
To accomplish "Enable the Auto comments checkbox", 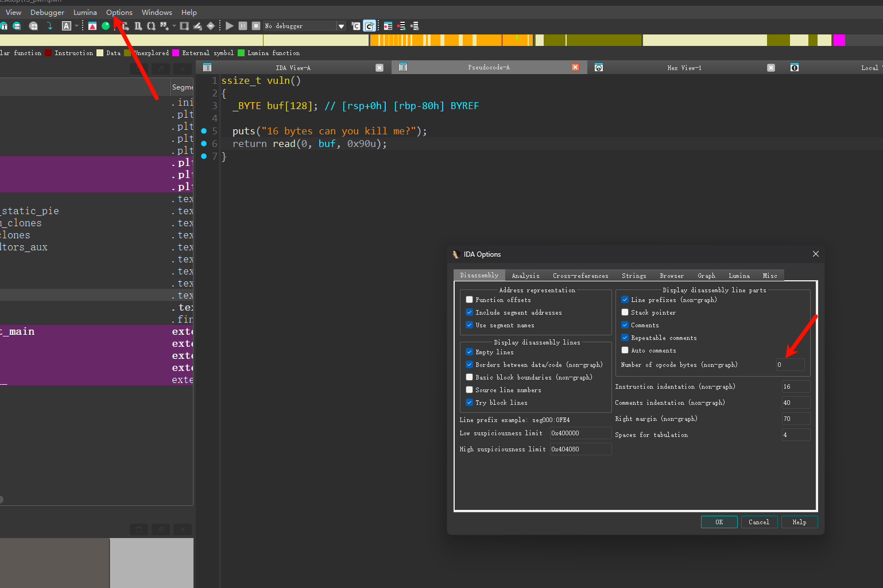I will [625, 350].
